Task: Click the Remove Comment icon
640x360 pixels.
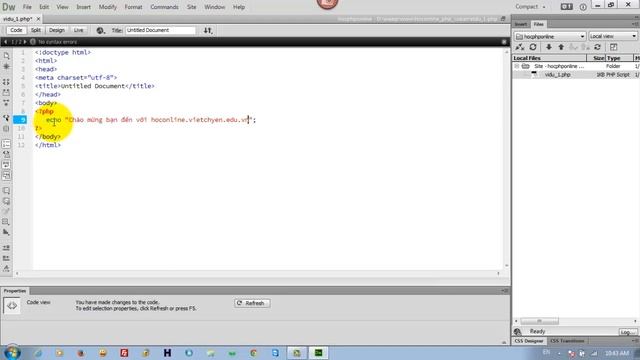Action: click(x=6, y=201)
